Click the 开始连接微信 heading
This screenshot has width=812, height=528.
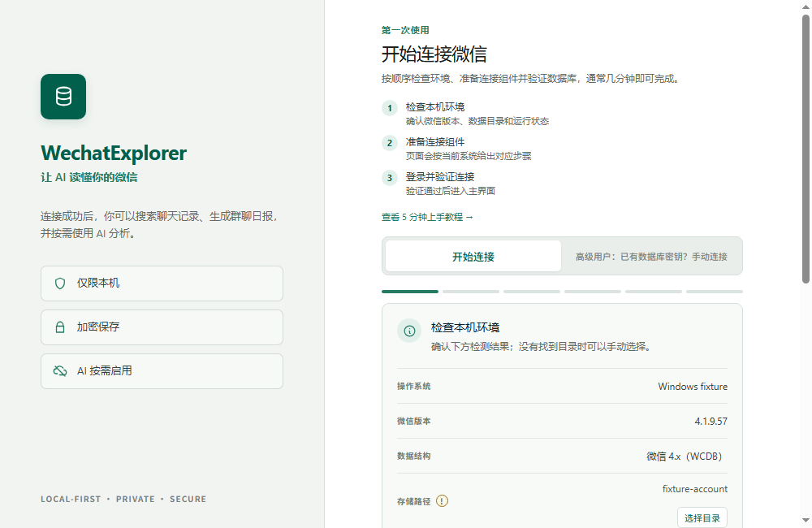pos(434,54)
